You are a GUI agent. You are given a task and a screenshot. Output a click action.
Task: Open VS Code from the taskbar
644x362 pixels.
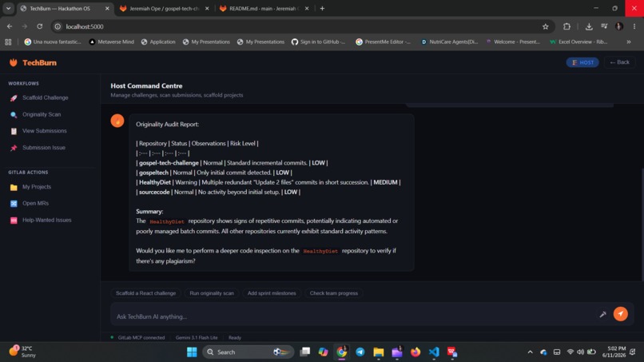(434, 352)
